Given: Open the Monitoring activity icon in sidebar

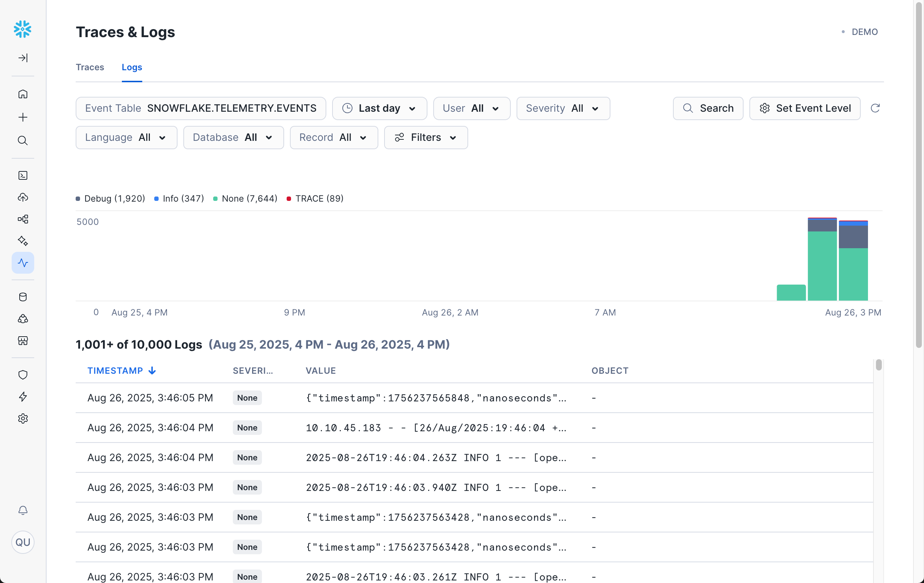Looking at the screenshot, I should pyautogui.click(x=23, y=263).
